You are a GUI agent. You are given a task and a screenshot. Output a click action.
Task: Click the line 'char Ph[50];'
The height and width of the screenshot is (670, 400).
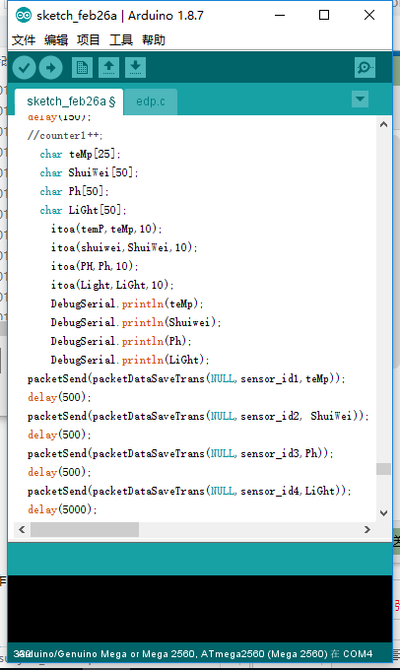74,191
